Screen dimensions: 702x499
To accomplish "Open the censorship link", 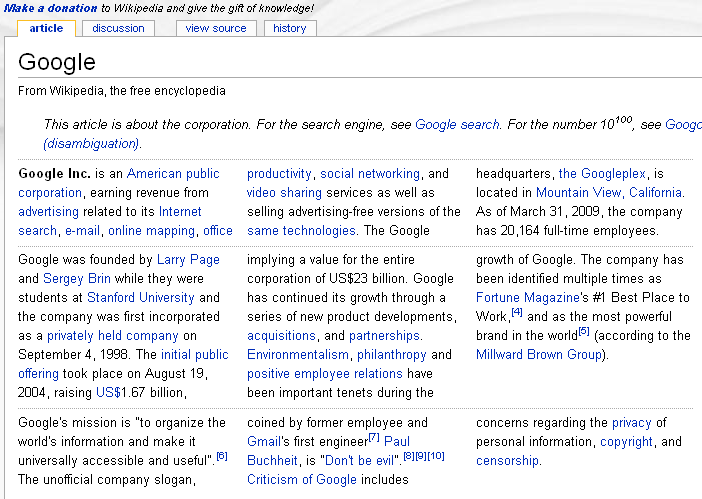I will [507, 461].
